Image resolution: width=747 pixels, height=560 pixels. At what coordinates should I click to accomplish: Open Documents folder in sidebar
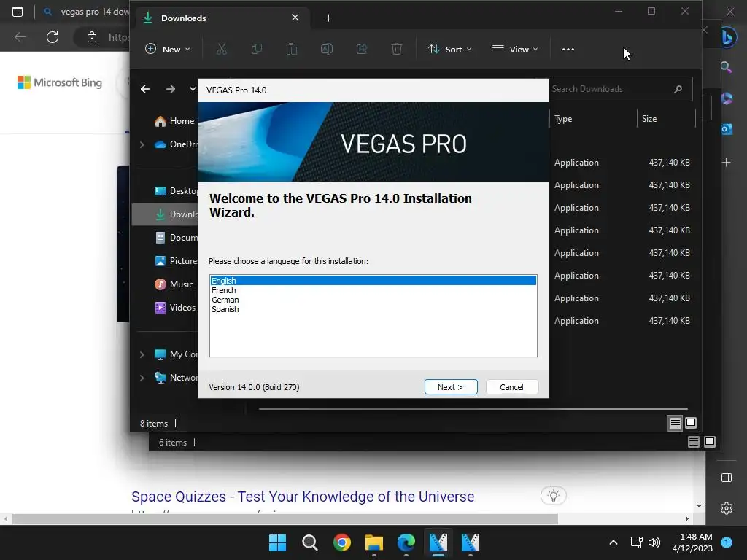(176, 238)
